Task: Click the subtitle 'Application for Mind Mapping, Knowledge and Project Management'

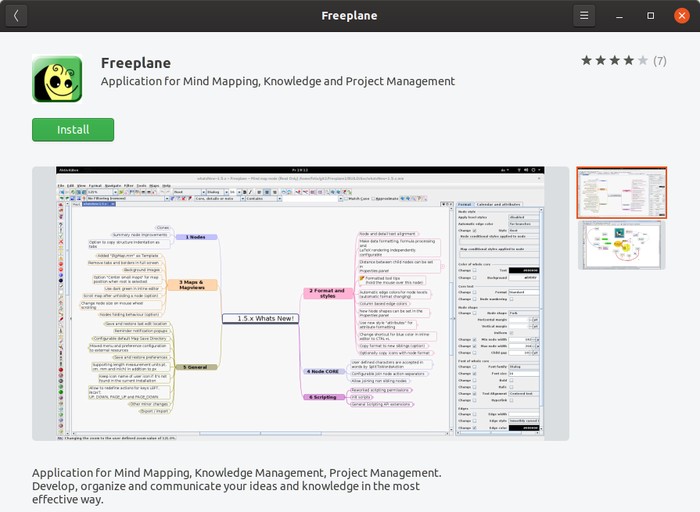Action: pyautogui.click(x=278, y=81)
